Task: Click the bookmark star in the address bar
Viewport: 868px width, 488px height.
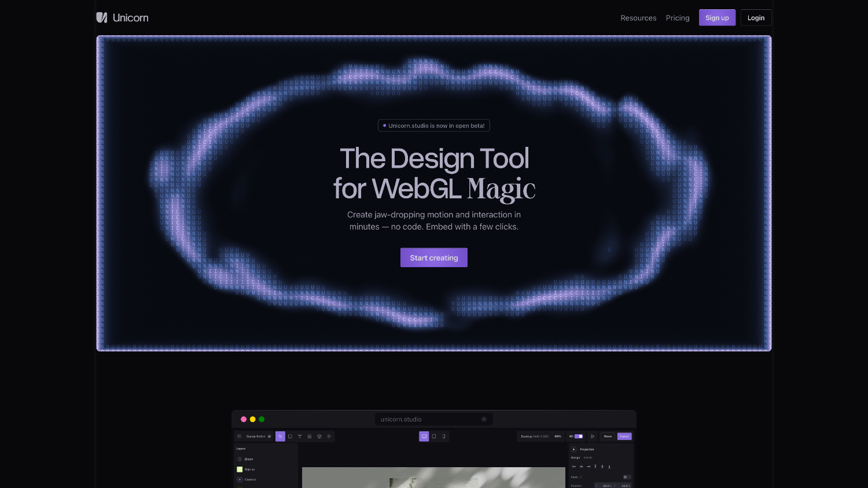Action: pos(484,419)
